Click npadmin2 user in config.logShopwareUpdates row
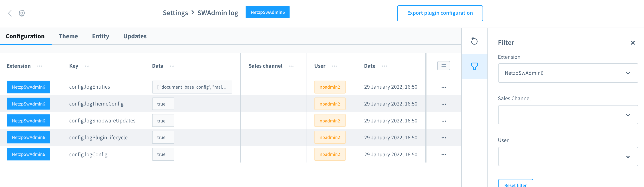The width and height of the screenshot is (644, 187). (330, 121)
